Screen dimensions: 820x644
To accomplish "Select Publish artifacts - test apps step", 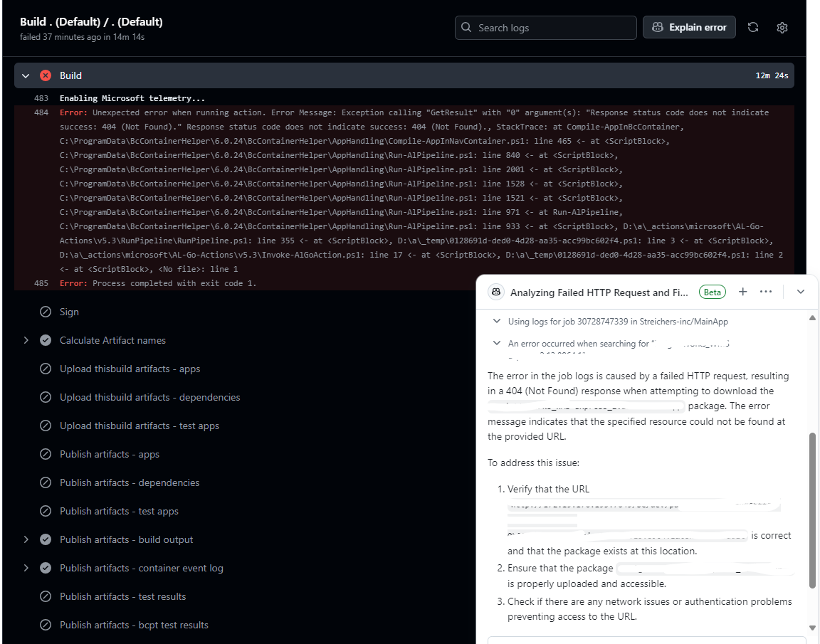I will 119,511.
